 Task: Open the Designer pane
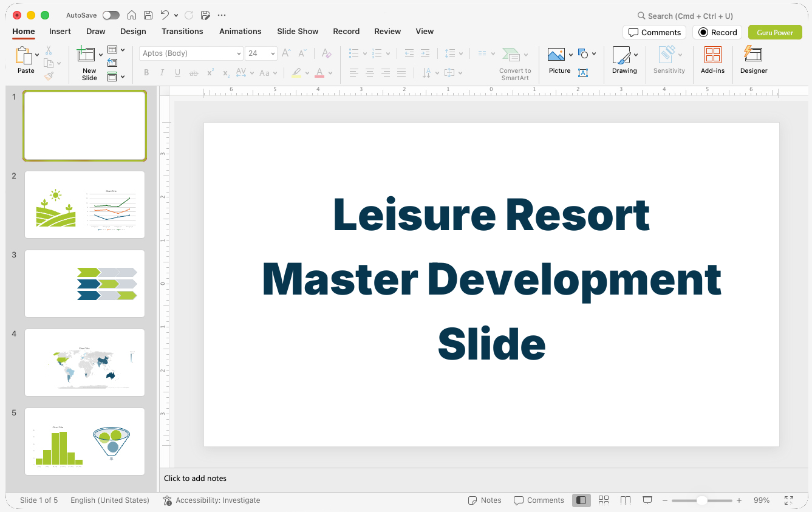point(754,60)
